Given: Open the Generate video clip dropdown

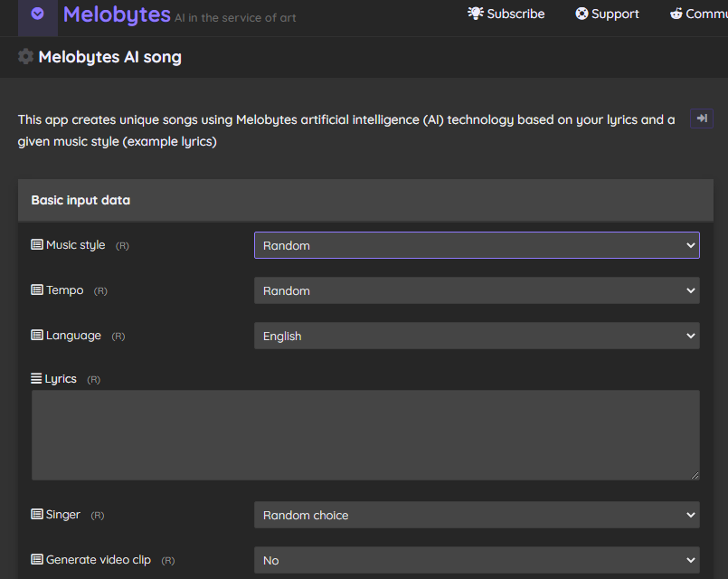Looking at the screenshot, I should [477, 560].
